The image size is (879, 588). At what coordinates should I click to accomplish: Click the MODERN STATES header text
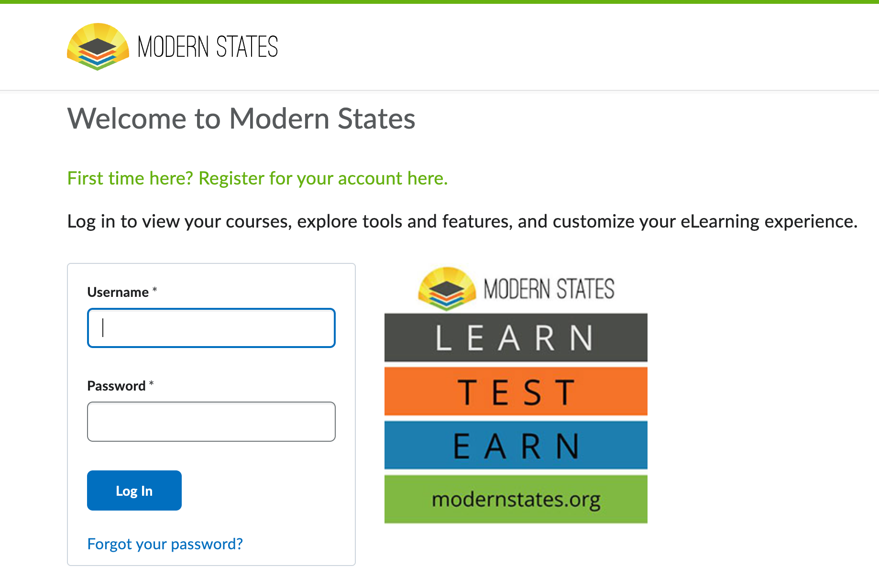tap(208, 46)
